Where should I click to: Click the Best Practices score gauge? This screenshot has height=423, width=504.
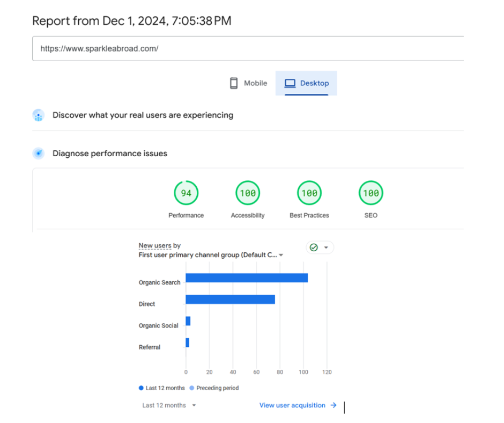[309, 193]
